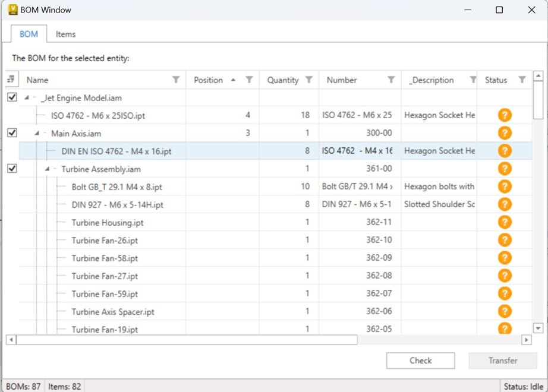The height and width of the screenshot is (392, 548).
Task: Click the vertical scrollbar's down arrow
Action: coord(538,328)
